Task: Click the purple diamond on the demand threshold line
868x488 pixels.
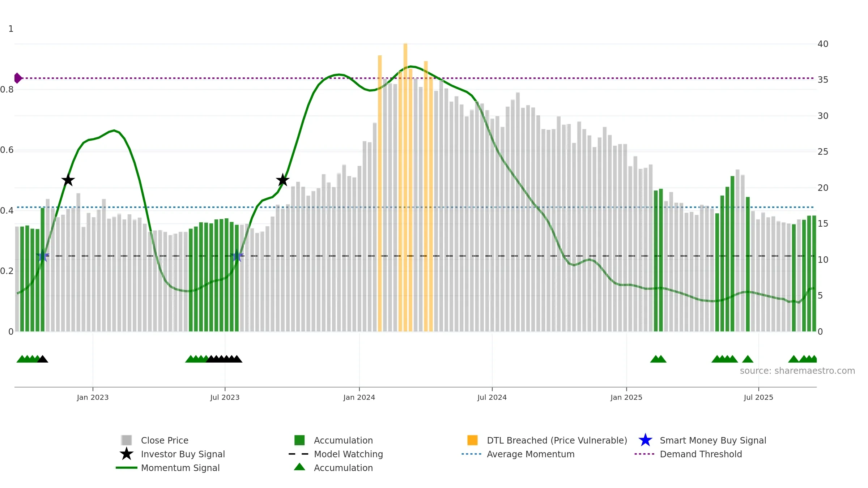Action: (18, 78)
